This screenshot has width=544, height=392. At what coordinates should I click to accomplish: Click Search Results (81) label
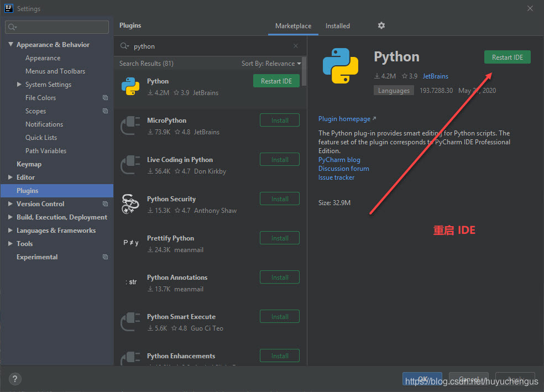(147, 64)
